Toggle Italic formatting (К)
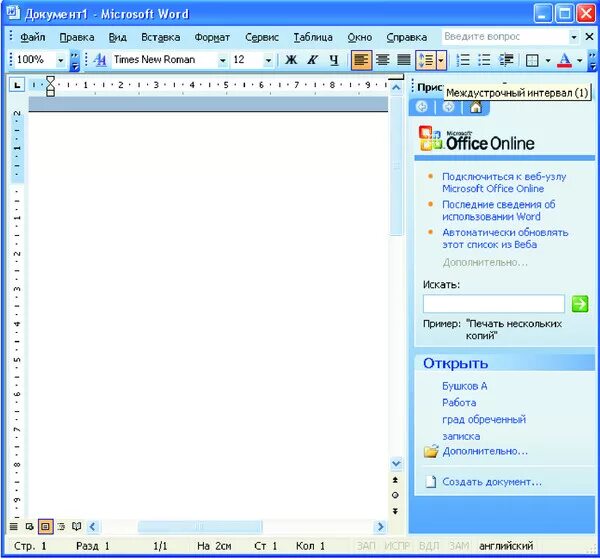600x559 pixels. coord(313,60)
